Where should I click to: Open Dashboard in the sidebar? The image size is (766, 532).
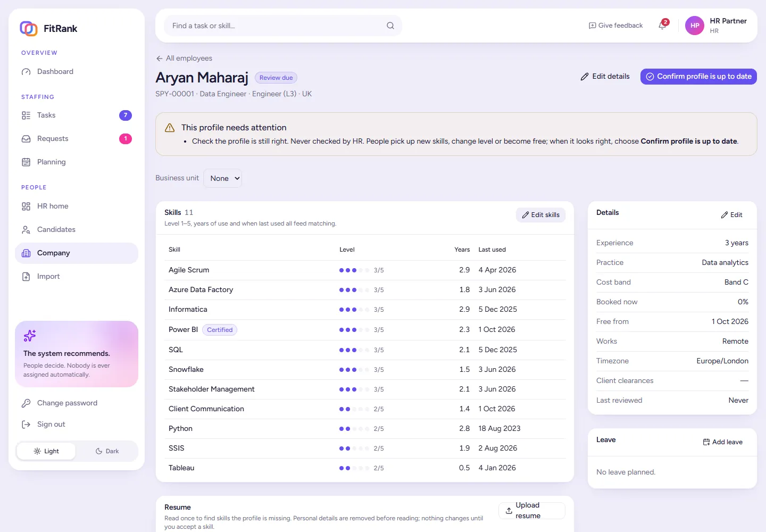click(77, 72)
